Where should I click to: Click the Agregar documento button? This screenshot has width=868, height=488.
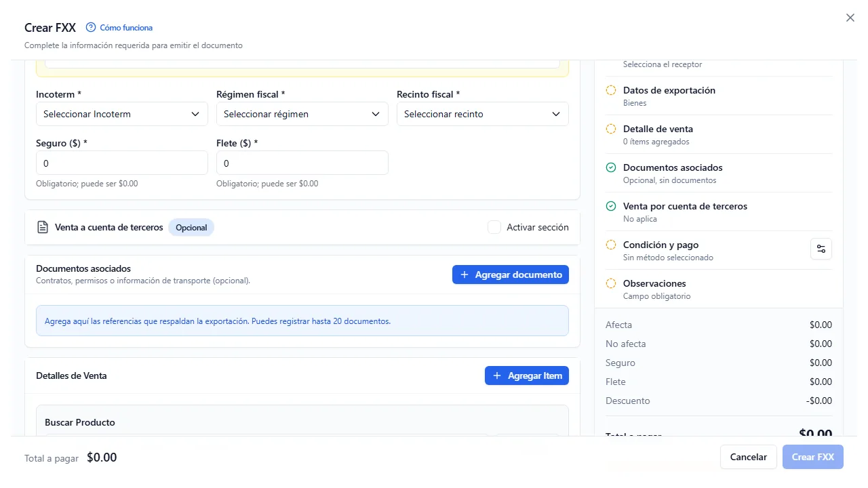[x=511, y=274]
